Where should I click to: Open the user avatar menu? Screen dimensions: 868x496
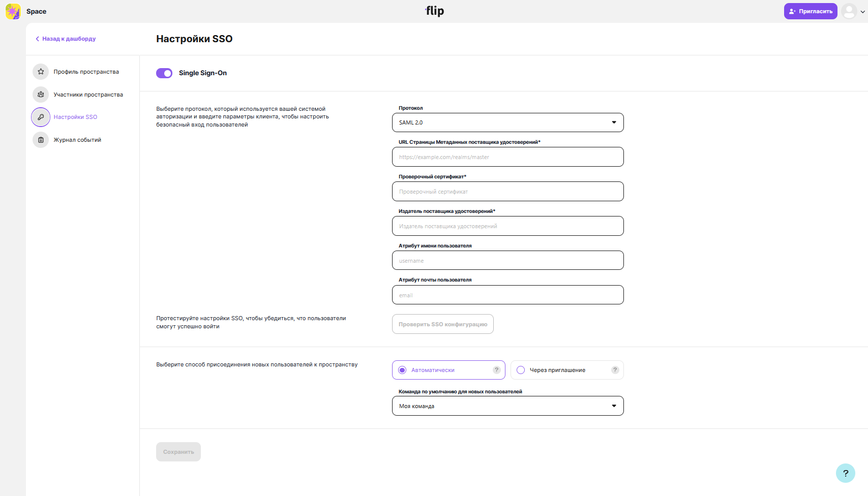coord(849,11)
